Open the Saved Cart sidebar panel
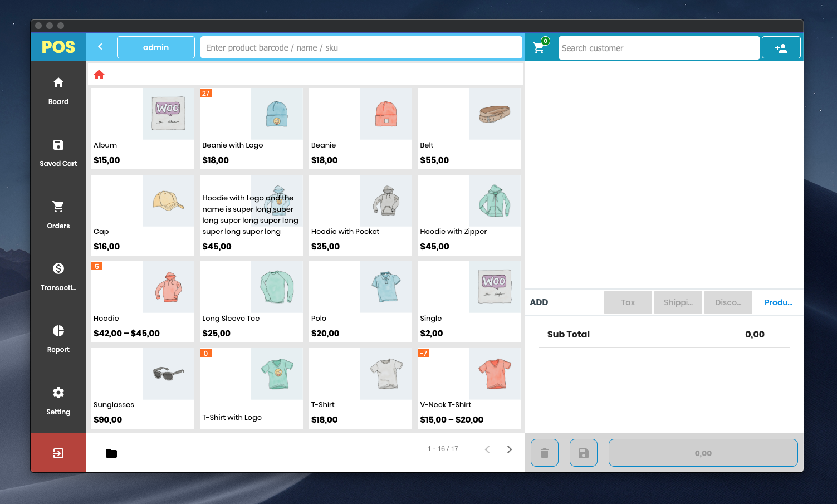Screen dimensions: 837x504 pos(58,153)
